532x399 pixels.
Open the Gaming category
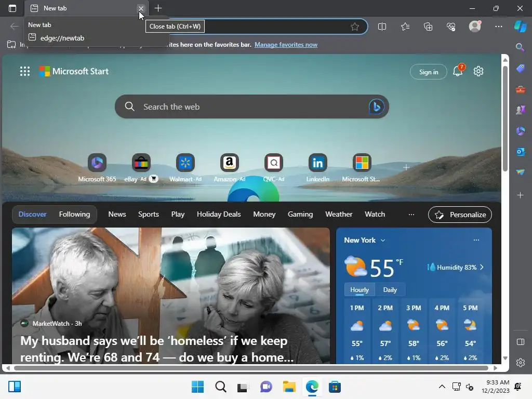tap(300, 214)
